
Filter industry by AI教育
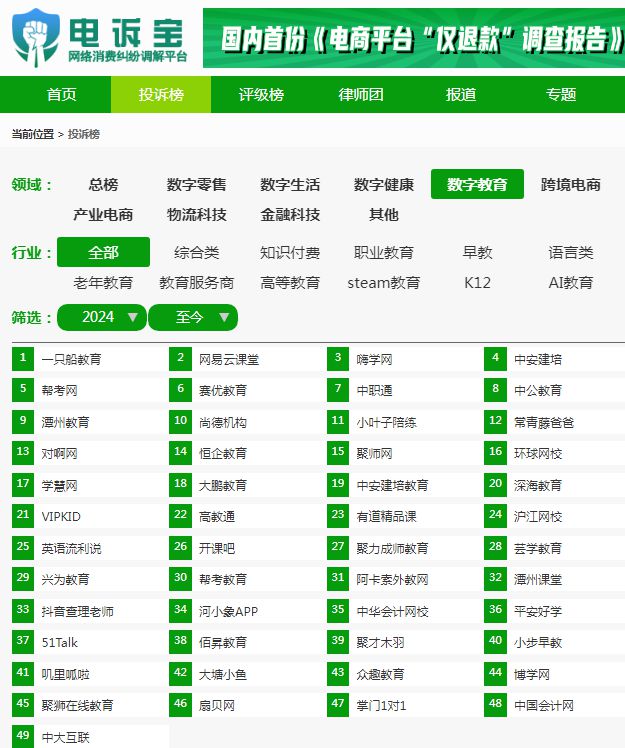point(571,282)
